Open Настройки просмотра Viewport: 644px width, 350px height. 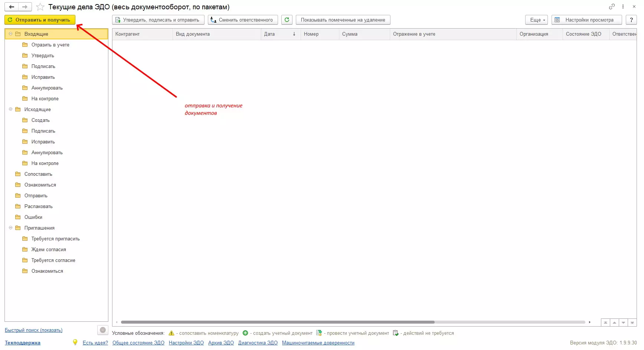click(586, 20)
